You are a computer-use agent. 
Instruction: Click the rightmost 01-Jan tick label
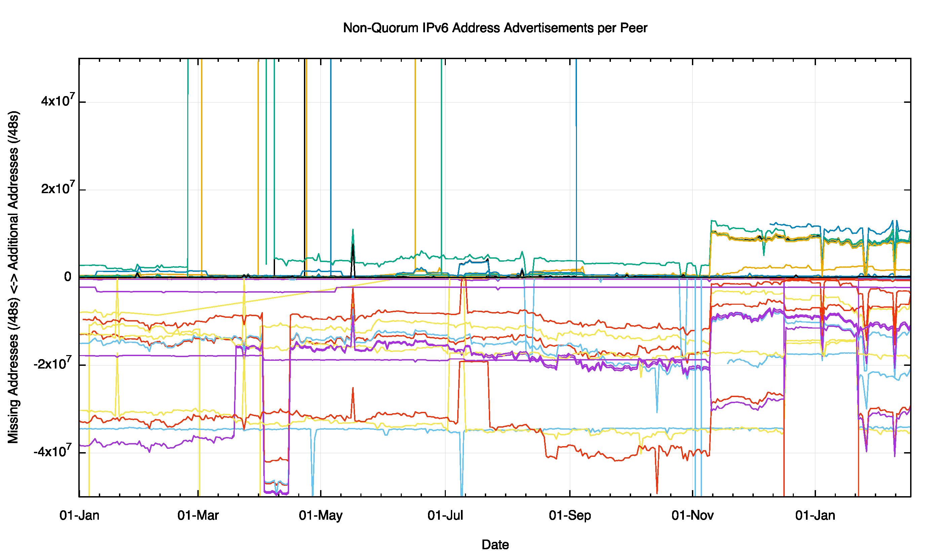815,515
